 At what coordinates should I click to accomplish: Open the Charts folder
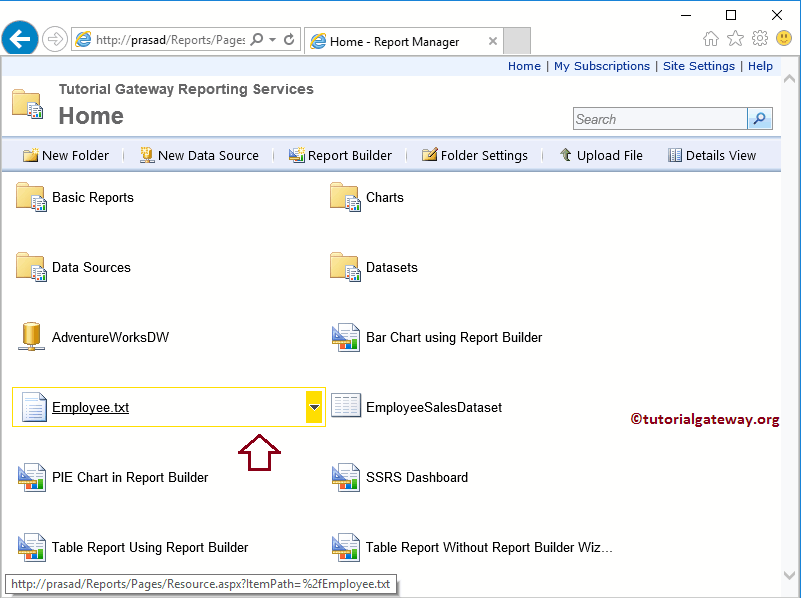tap(385, 197)
